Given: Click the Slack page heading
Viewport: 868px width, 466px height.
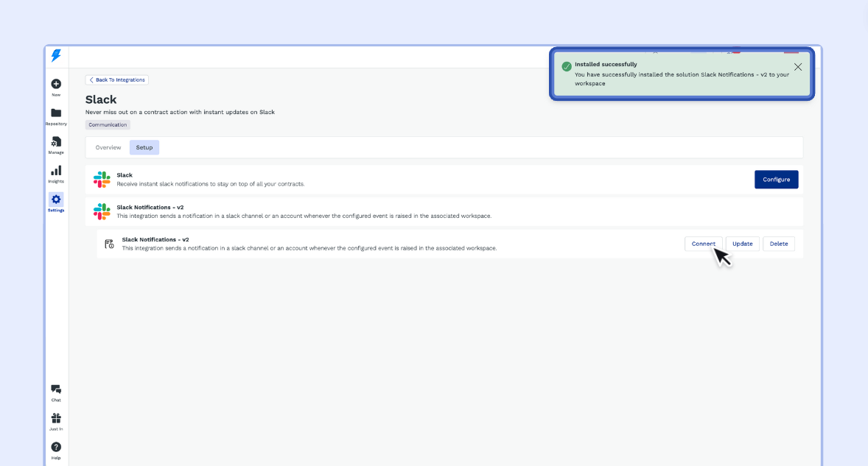Looking at the screenshot, I should coord(101,99).
